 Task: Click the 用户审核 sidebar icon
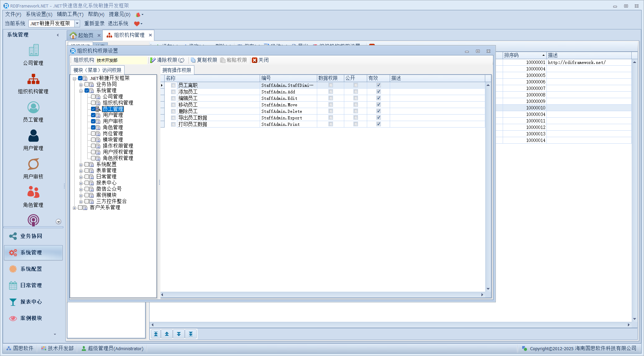coord(33,164)
